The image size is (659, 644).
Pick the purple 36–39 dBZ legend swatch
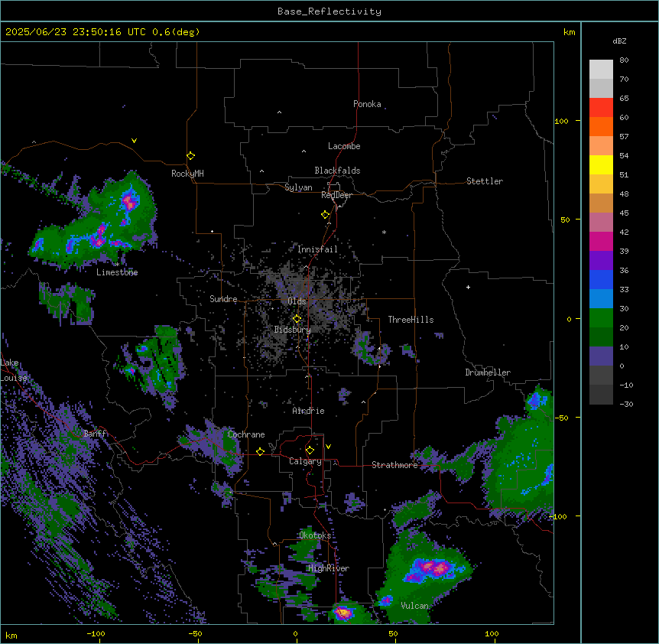[x=601, y=261]
